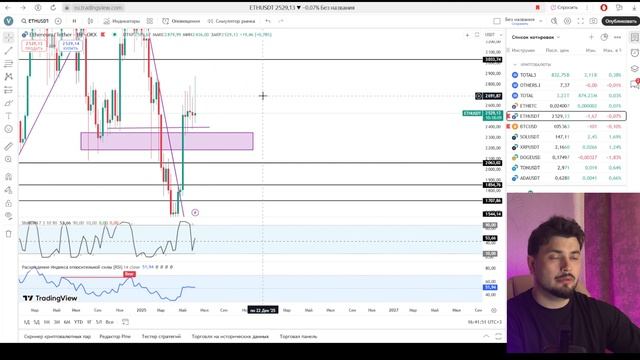This screenshot has width=640, height=360.
Task: Open the Indicators dialog
Action: coord(122,21)
